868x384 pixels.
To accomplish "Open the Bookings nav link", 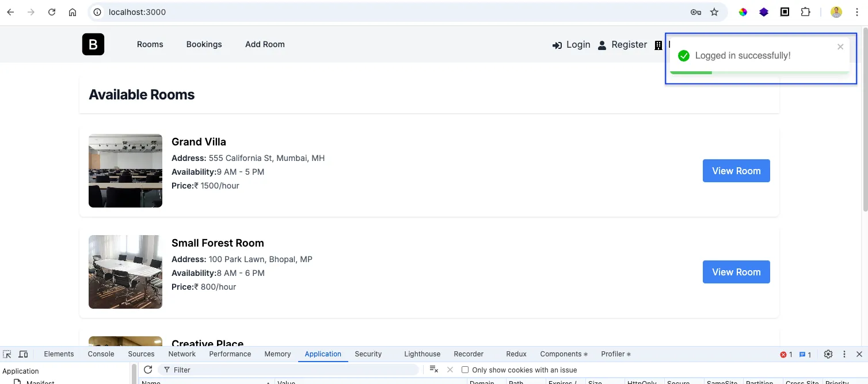I will pos(204,44).
